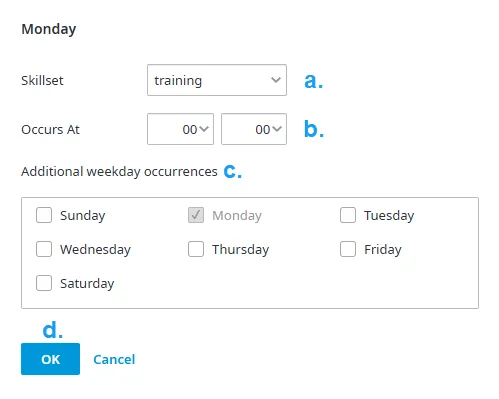Click the greyed-out Monday checkbox

coord(196,215)
